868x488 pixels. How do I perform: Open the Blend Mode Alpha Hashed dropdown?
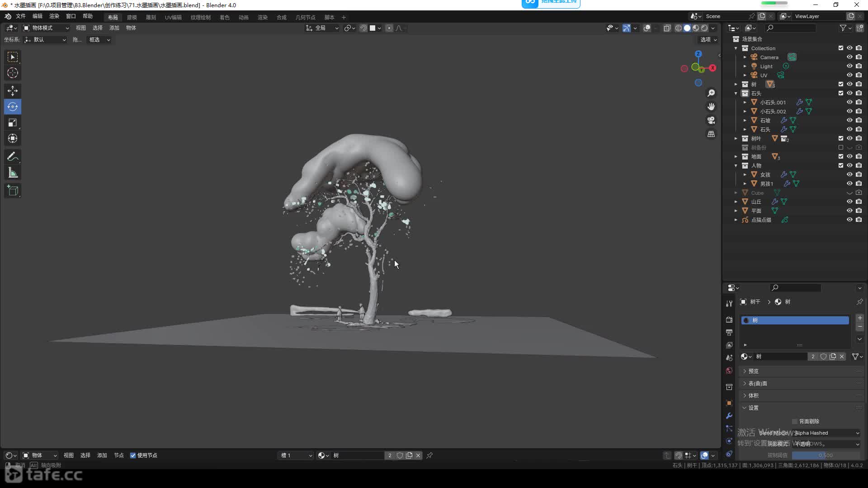(826, 433)
